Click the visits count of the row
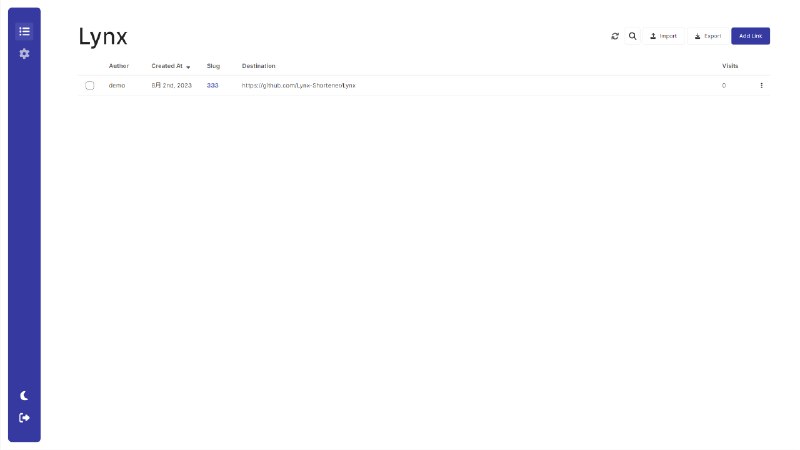The image size is (800, 450). [x=724, y=86]
